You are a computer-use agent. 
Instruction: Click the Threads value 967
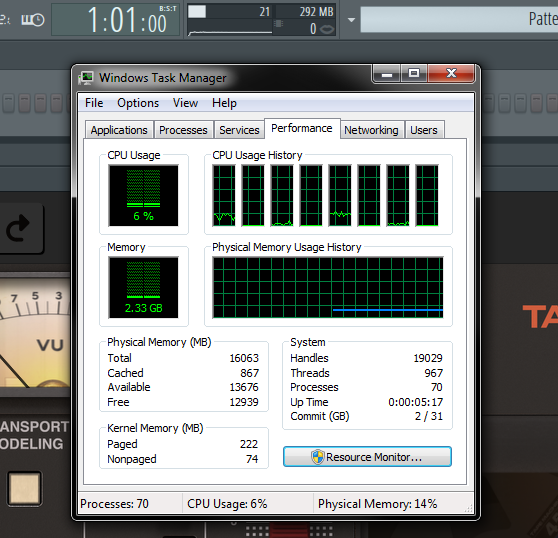(433, 373)
